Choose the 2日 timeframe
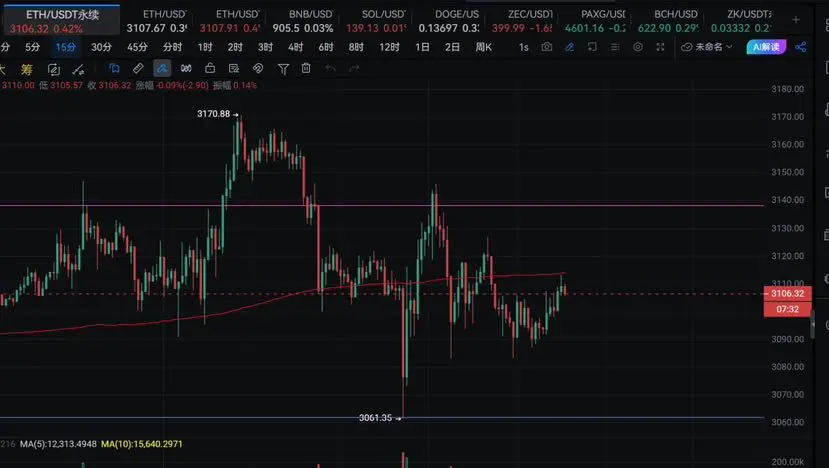This screenshot has width=829, height=468. coord(453,47)
